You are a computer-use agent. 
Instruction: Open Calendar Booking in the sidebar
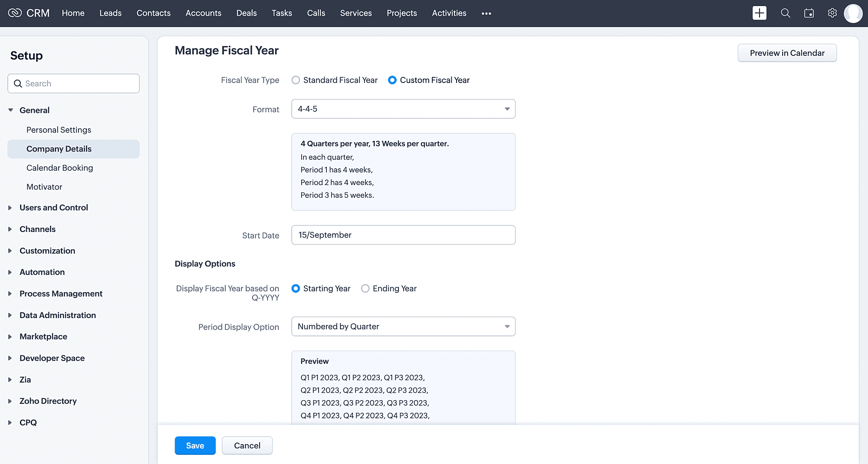click(59, 168)
